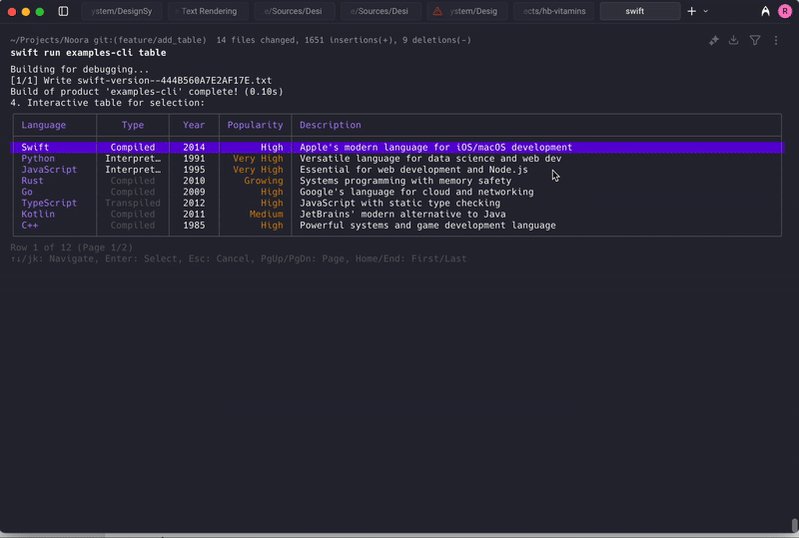
Task: Click the AI sparkle icon on the block
Action: click(x=713, y=40)
